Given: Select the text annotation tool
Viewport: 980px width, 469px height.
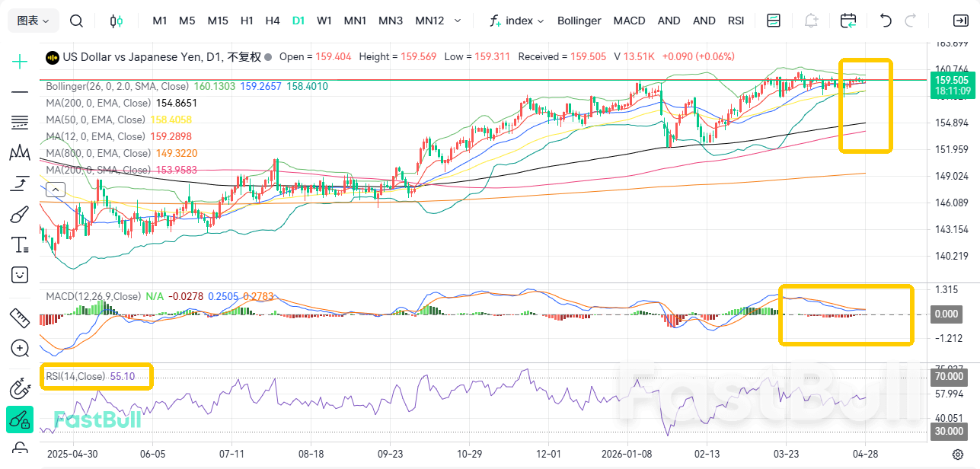Looking at the screenshot, I should pos(19,244).
